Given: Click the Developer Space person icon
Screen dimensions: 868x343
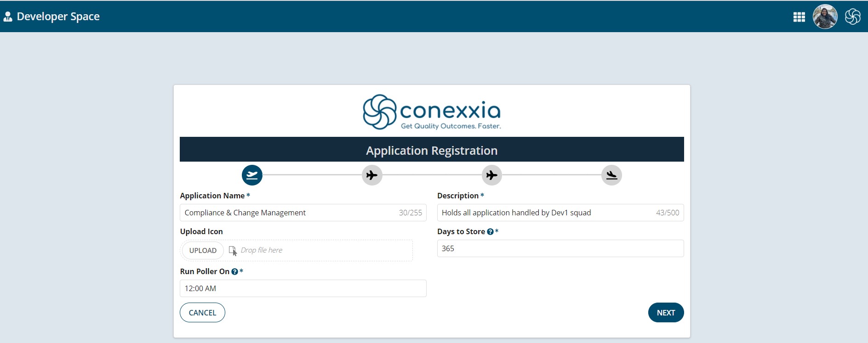Looking at the screenshot, I should click(8, 17).
